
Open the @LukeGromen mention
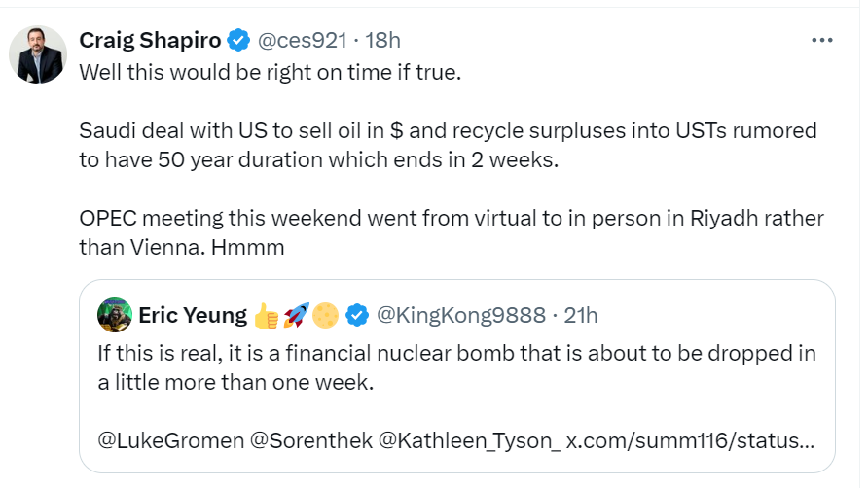coord(168,440)
